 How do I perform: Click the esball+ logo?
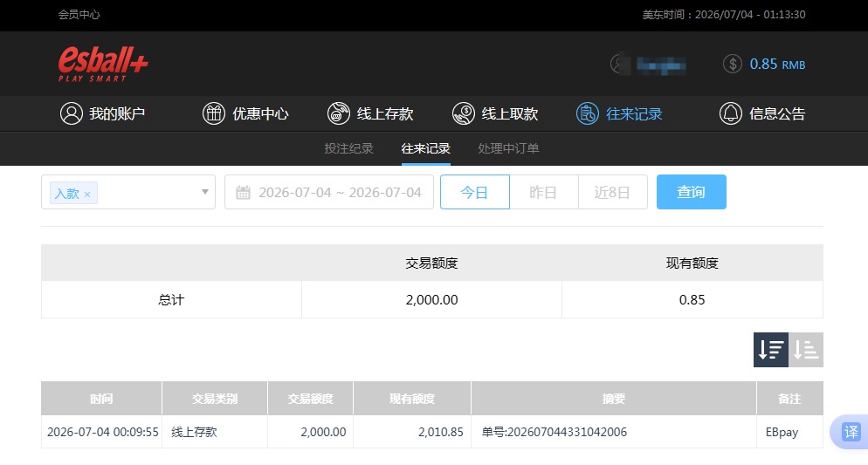point(103,65)
